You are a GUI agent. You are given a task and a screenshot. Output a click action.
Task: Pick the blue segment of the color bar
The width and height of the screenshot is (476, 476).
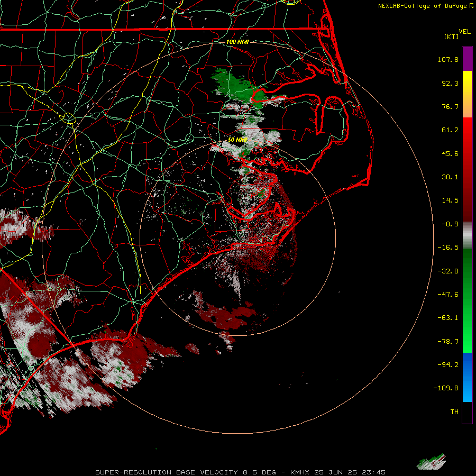point(467,377)
